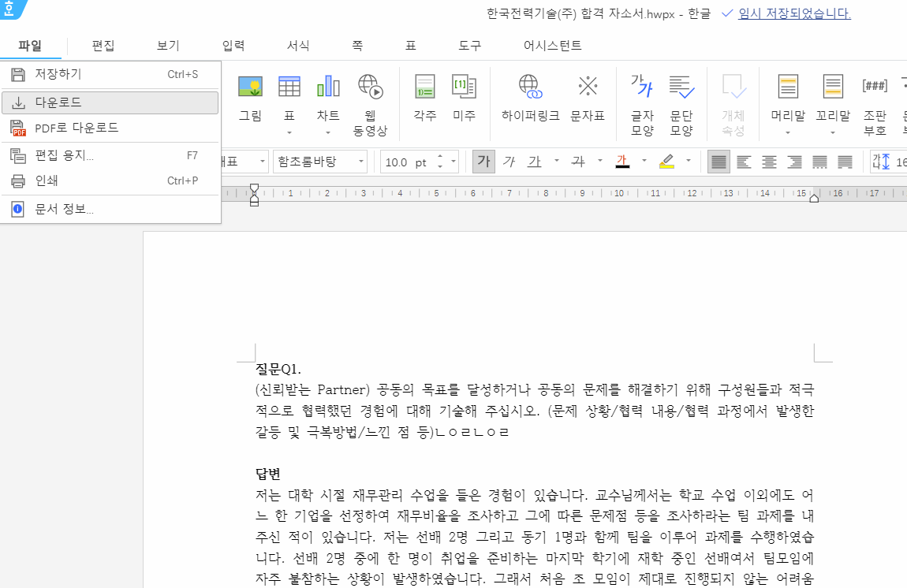This screenshot has height=588, width=907.
Task: Align paragraph to the right
Action: point(795,162)
